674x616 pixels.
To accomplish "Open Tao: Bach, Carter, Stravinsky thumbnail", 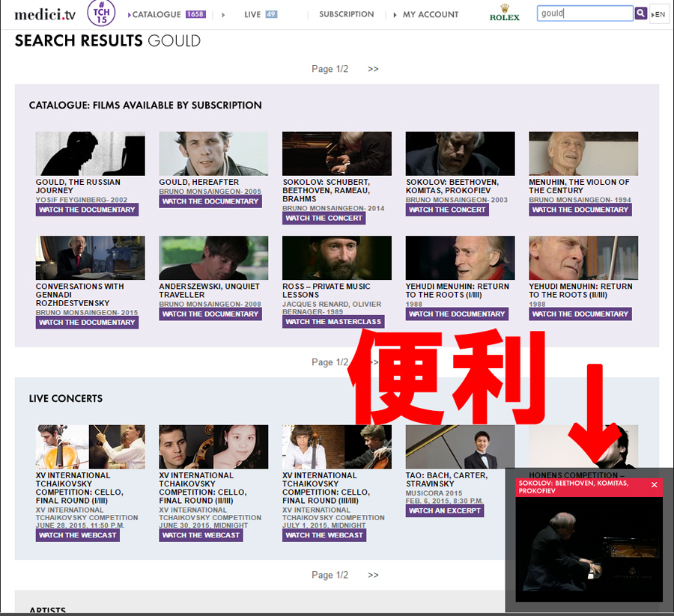I will 460,447.
